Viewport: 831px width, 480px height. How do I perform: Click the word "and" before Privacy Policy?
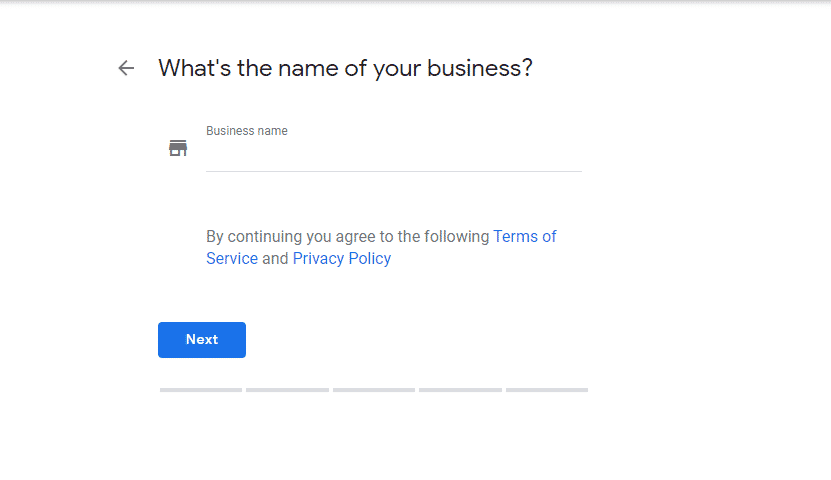pyautogui.click(x=275, y=259)
